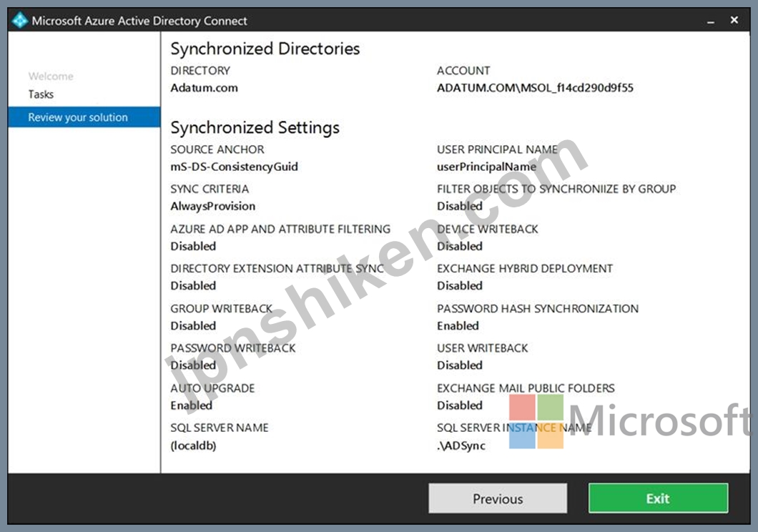Click the window title Microsoft Azure Active Directory Connect
This screenshot has height=532, width=758.
(139, 21)
